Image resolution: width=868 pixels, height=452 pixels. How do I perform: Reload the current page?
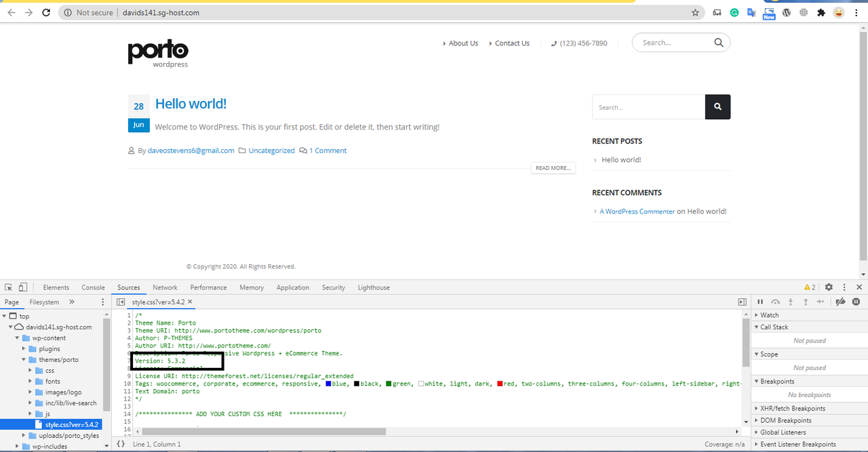click(46, 12)
